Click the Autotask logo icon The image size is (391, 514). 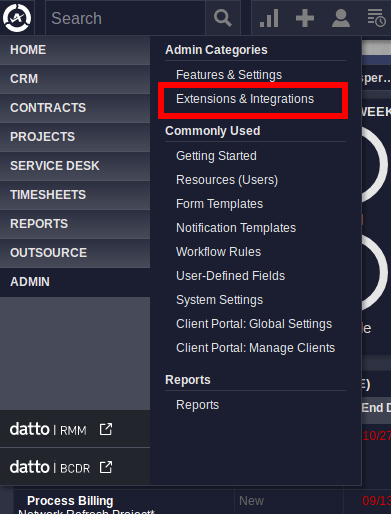pos(17,18)
